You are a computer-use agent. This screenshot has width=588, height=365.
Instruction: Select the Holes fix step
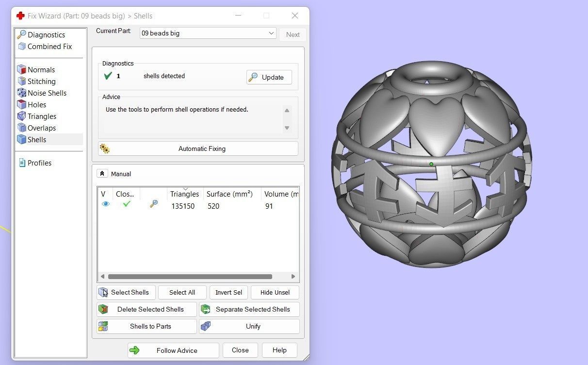(37, 105)
